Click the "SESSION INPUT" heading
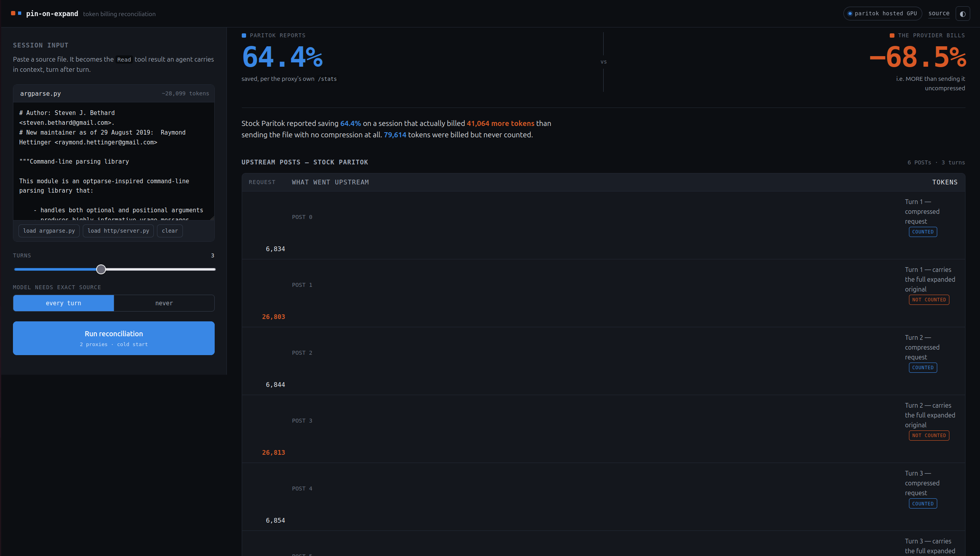This screenshot has width=980, height=556. 41,46
